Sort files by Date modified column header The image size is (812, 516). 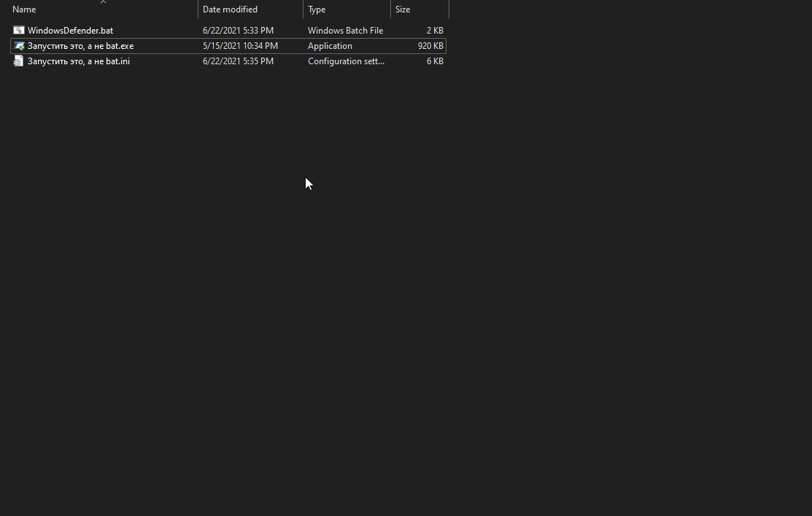coord(230,9)
